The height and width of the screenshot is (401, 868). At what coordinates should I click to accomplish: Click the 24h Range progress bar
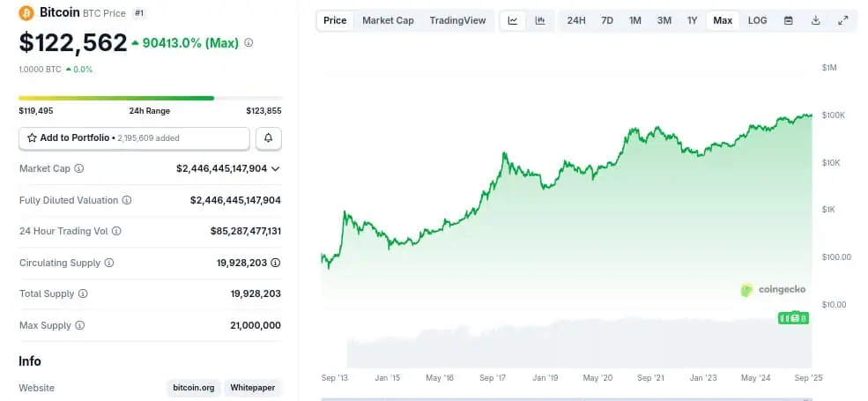point(151,98)
